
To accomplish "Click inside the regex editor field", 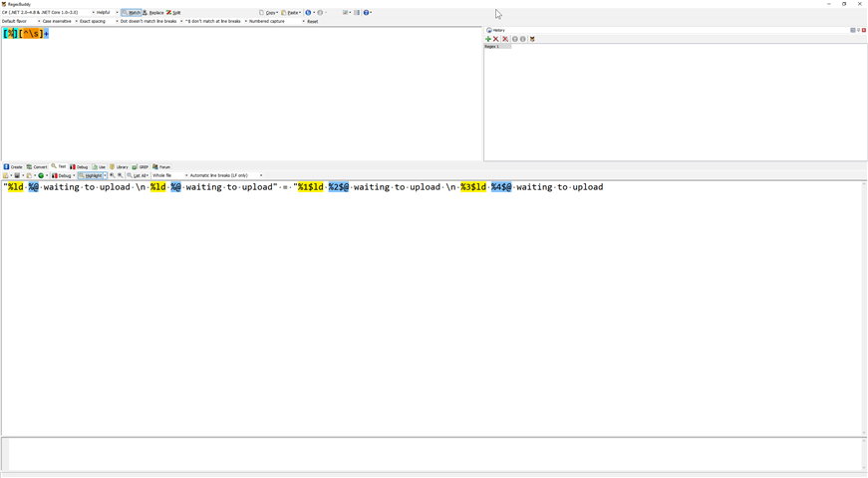I will pos(242,94).
